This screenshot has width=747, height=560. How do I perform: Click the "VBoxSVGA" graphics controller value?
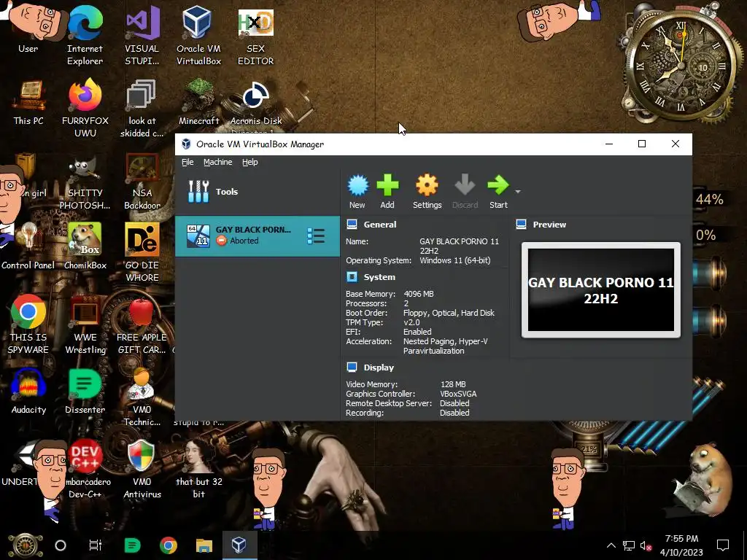(x=458, y=394)
